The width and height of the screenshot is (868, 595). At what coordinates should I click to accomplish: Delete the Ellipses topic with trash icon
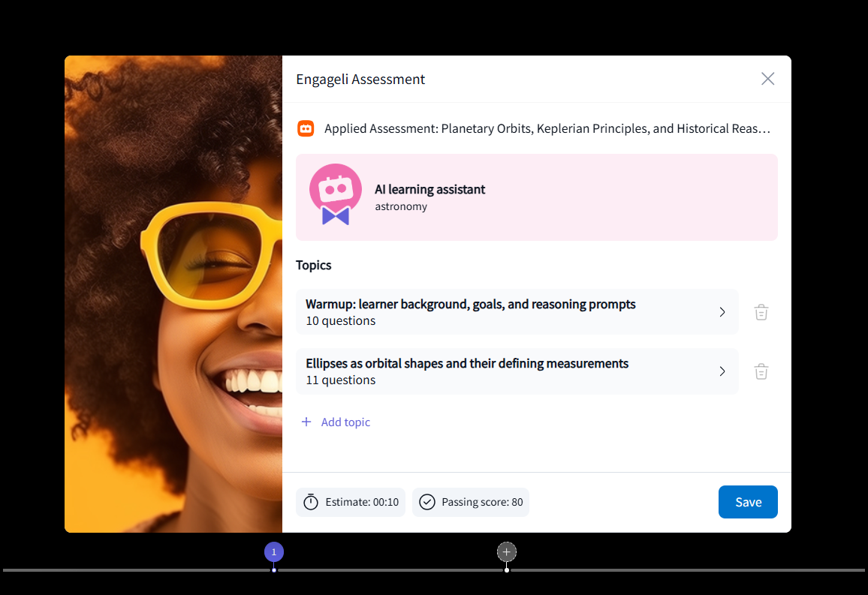click(x=761, y=371)
